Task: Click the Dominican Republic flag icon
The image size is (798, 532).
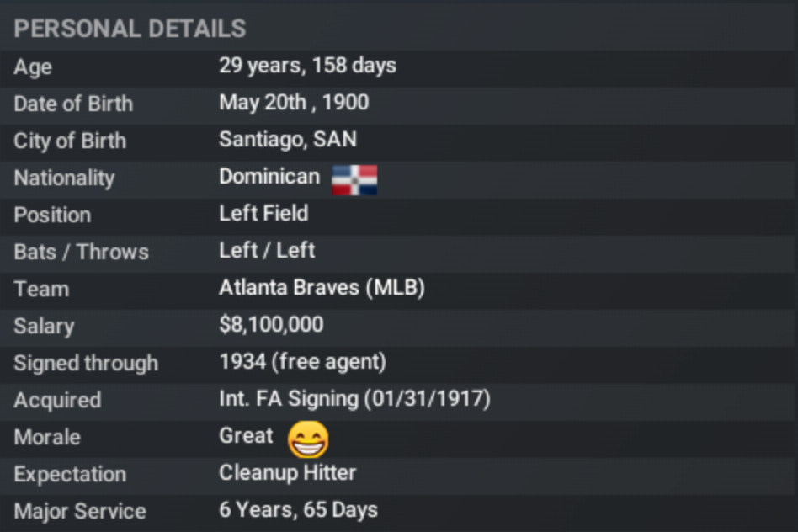Action: 354,178
